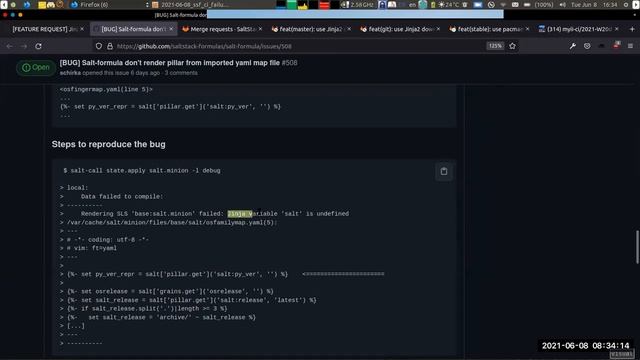This screenshot has width=640, height=360.
Task: Open a new browser tab
Action: point(632,29)
